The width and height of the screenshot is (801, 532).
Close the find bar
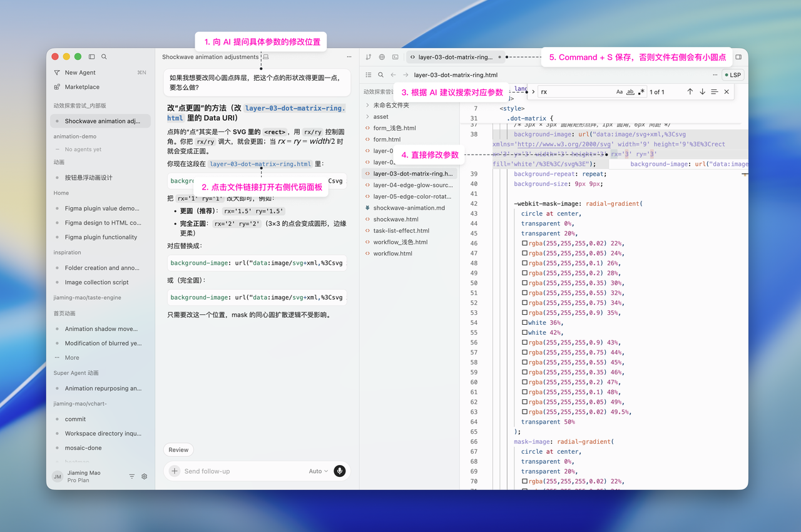tap(727, 92)
